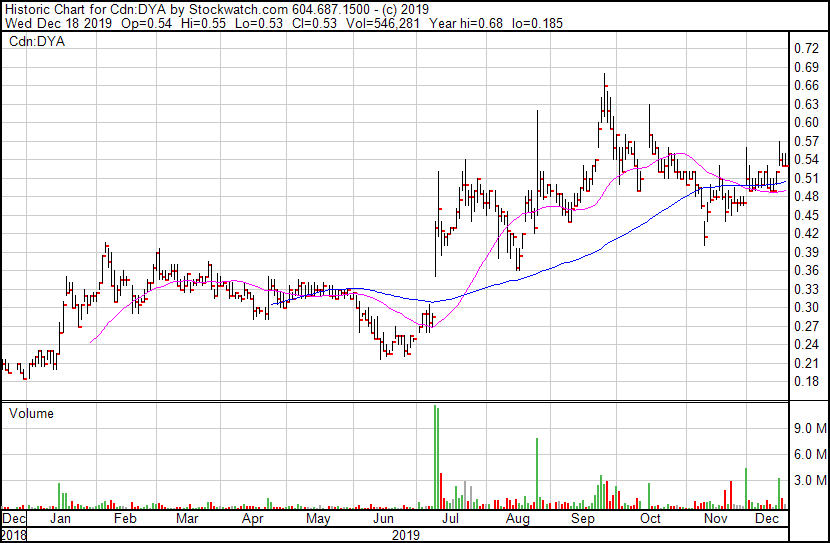
Task: Click the 'Cl=0.53' closing value
Action: (314, 23)
